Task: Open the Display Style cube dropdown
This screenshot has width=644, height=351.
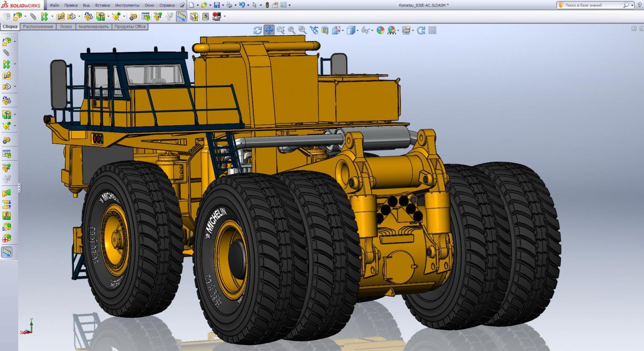Action: tap(351, 30)
